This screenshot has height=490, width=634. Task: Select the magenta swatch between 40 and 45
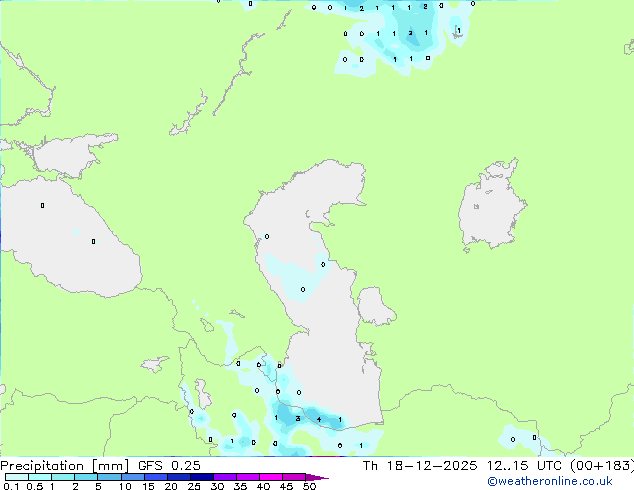(x=271, y=477)
